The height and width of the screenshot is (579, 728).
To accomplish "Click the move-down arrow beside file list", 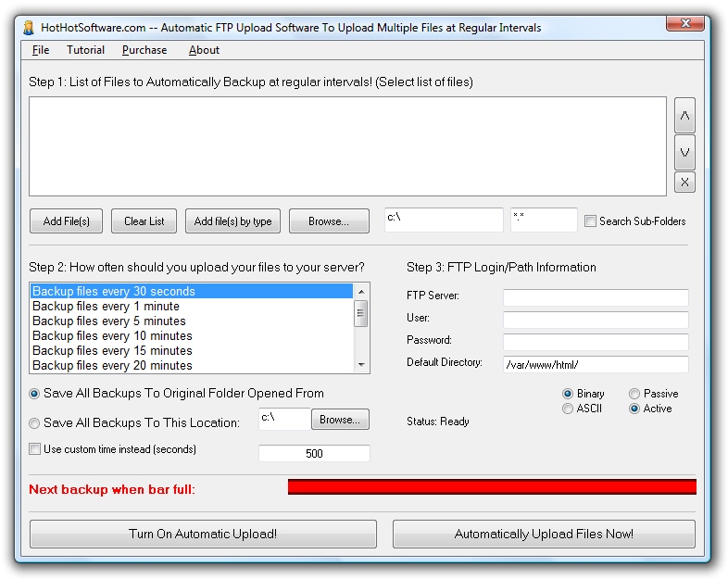I will 684,152.
